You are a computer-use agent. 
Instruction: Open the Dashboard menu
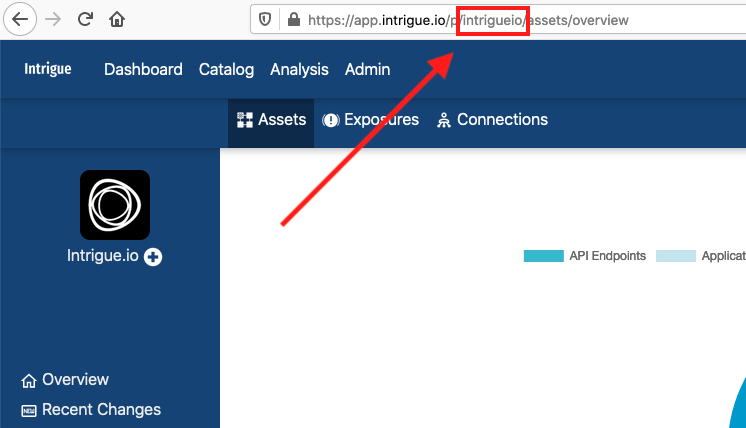[x=143, y=69]
